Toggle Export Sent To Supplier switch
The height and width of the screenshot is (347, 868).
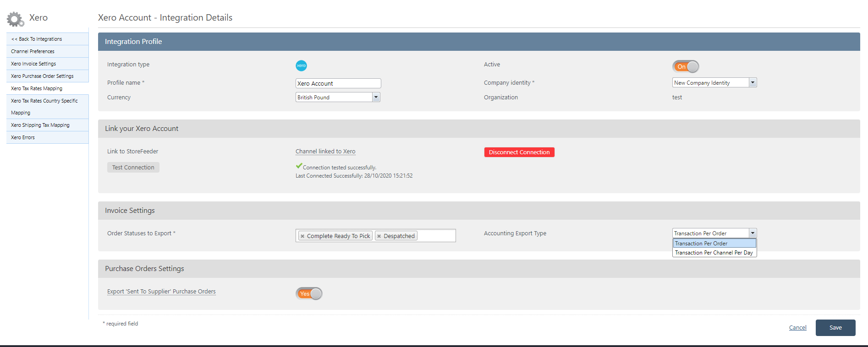(309, 293)
